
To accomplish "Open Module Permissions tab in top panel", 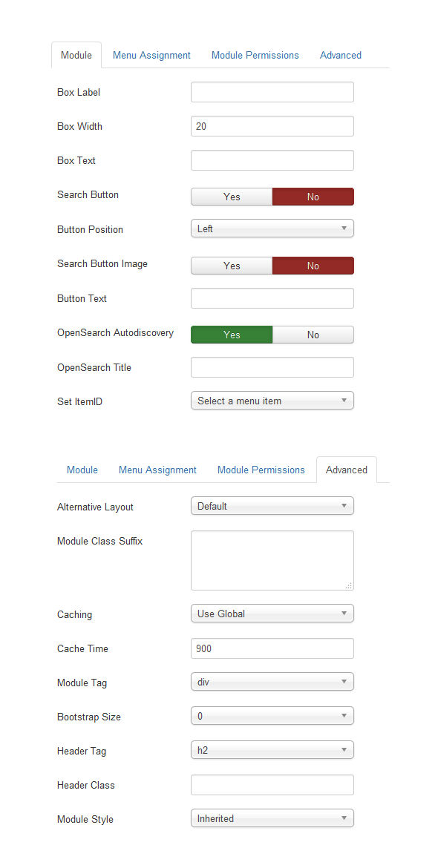I will [x=255, y=56].
